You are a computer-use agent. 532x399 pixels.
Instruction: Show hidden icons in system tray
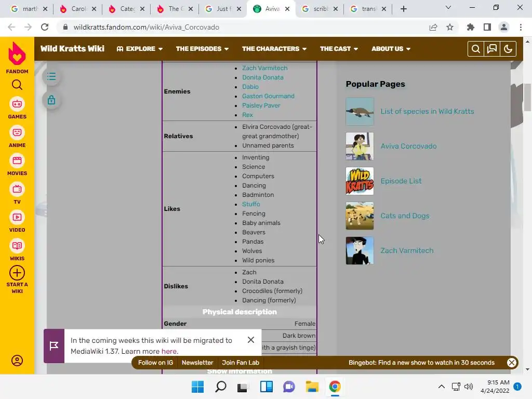442,387
